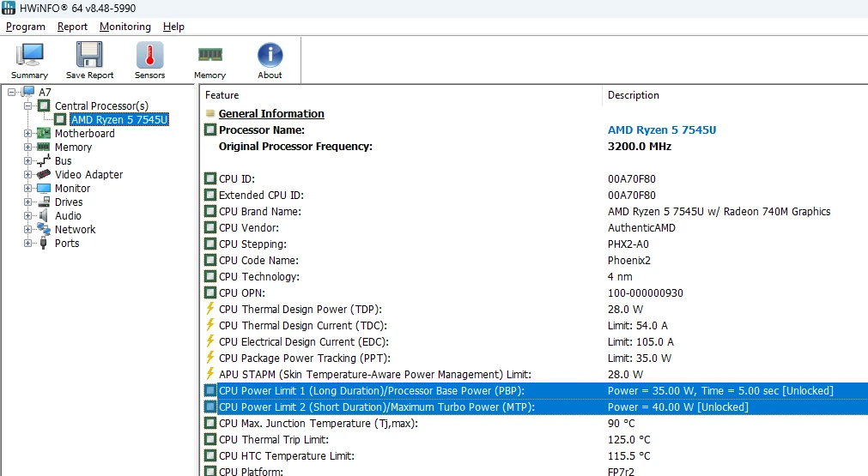Click the Video Adapter card icon

[x=43, y=174]
